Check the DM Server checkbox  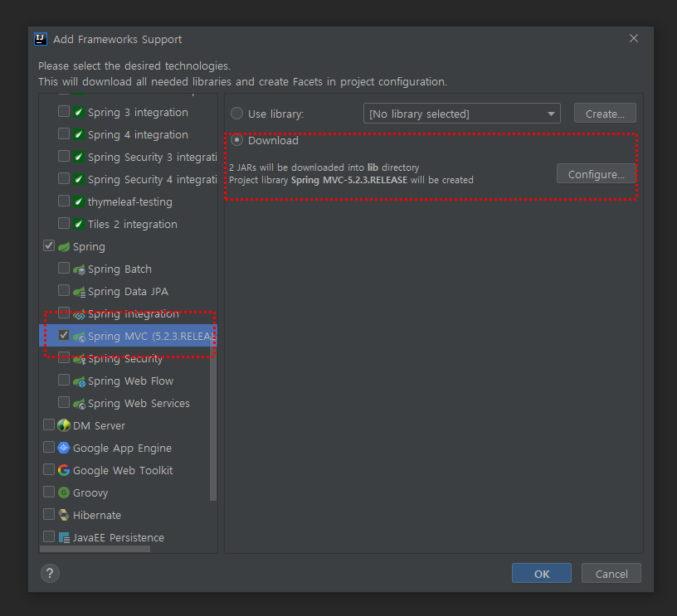point(49,424)
